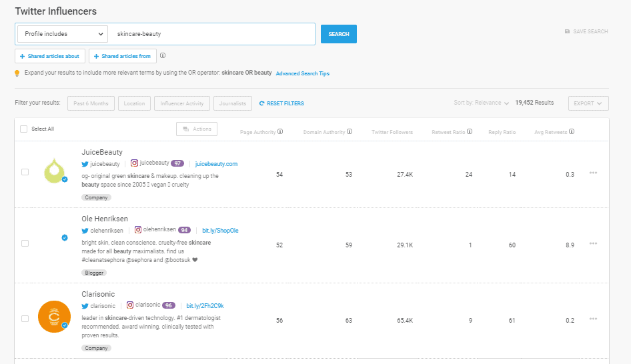Sort by Reply Ratio column header

[x=502, y=132]
